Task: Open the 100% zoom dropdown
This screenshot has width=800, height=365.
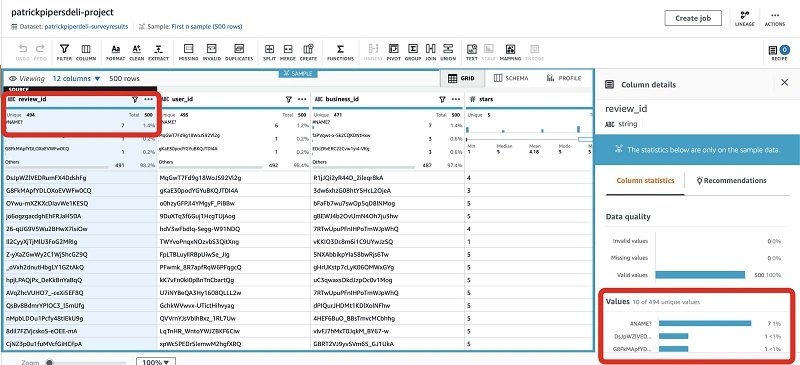Action: [156, 361]
